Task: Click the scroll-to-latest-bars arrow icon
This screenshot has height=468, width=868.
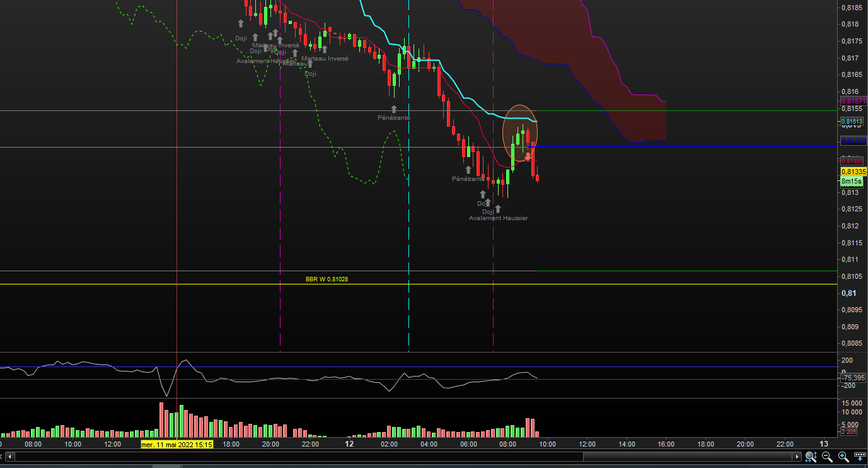Action: [x=859, y=456]
